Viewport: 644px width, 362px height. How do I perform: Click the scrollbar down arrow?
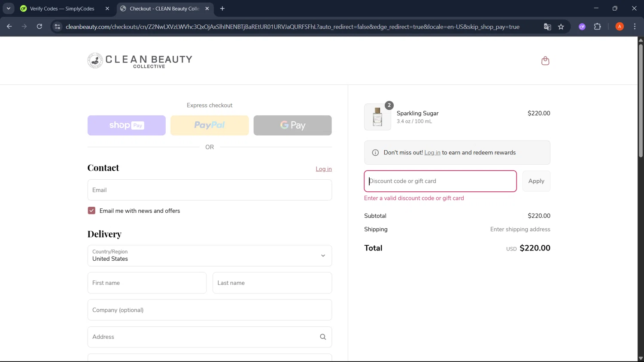pyautogui.click(x=641, y=358)
